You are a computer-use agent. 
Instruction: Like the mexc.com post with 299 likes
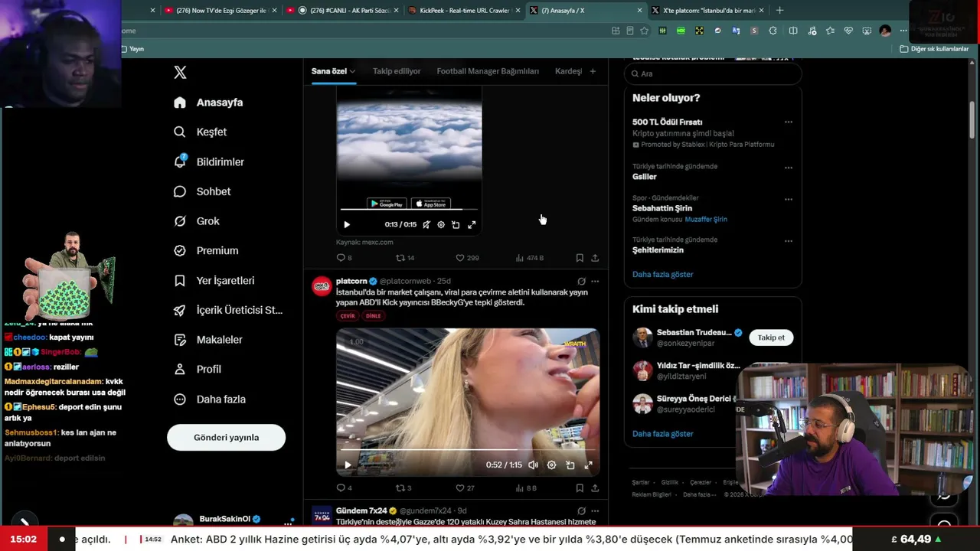pos(460,258)
